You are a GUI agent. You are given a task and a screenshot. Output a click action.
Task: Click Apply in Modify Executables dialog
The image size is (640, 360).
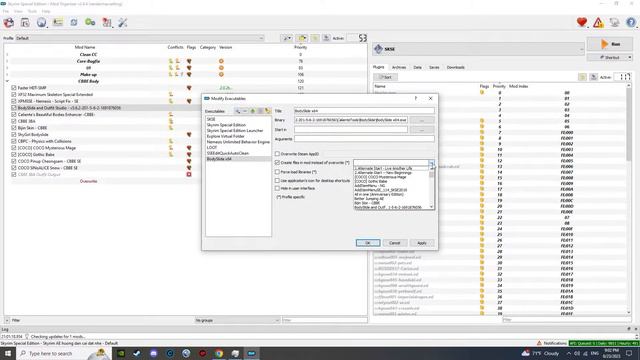click(x=422, y=243)
